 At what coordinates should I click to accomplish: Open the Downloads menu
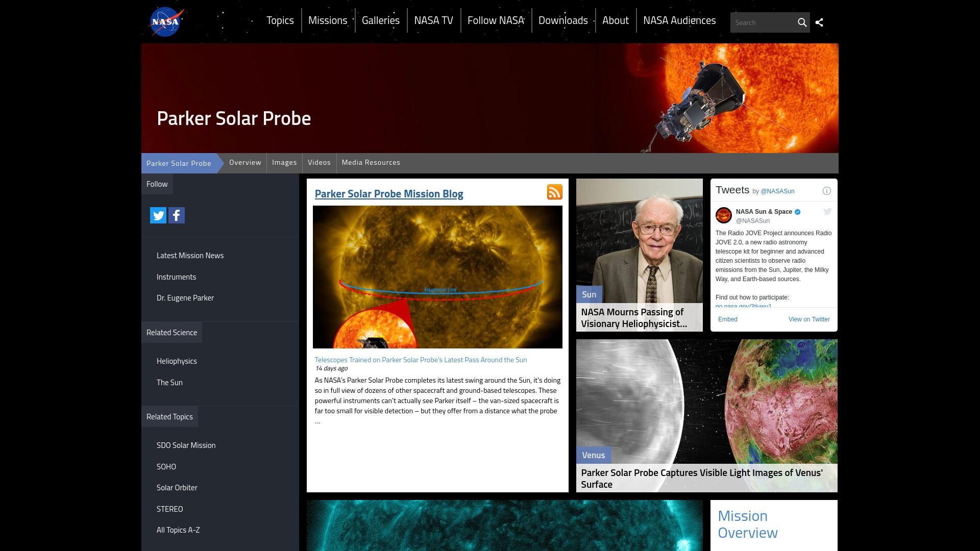563,20
